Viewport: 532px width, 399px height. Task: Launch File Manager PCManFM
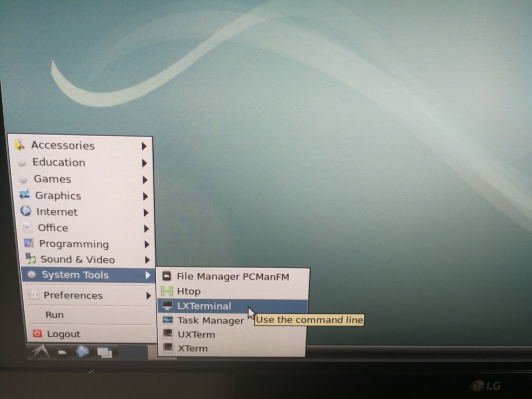(x=233, y=276)
